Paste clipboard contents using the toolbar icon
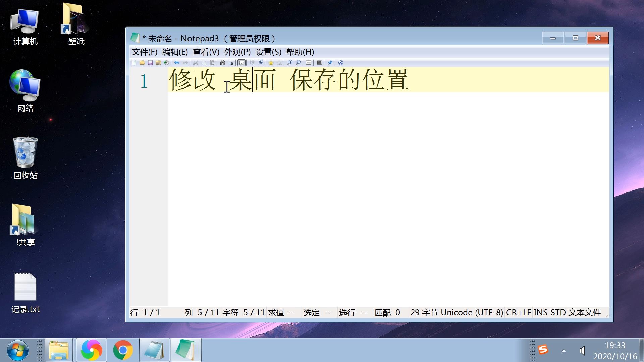The image size is (644, 362). point(212,63)
